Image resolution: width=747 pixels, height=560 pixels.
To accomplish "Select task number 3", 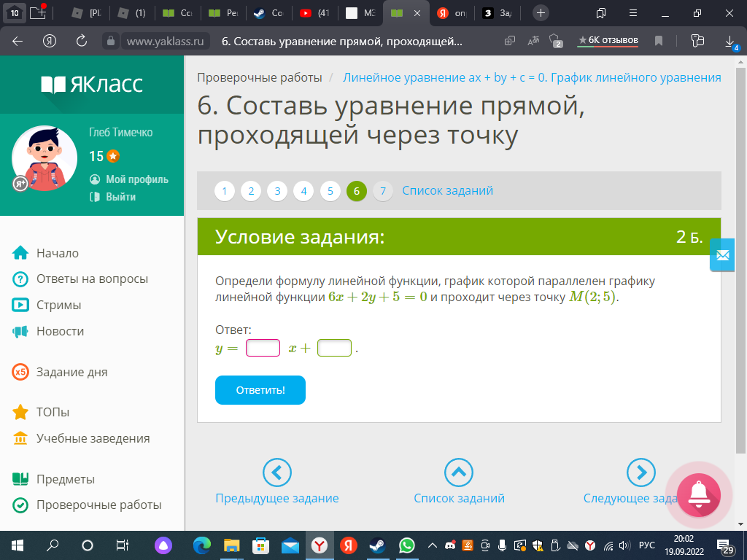I will tap(277, 192).
